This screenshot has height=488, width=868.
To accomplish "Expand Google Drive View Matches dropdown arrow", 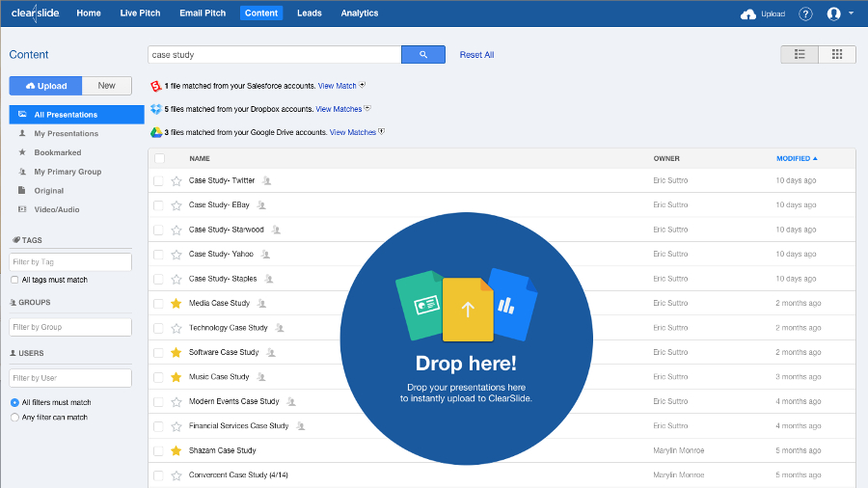I will pyautogui.click(x=381, y=132).
